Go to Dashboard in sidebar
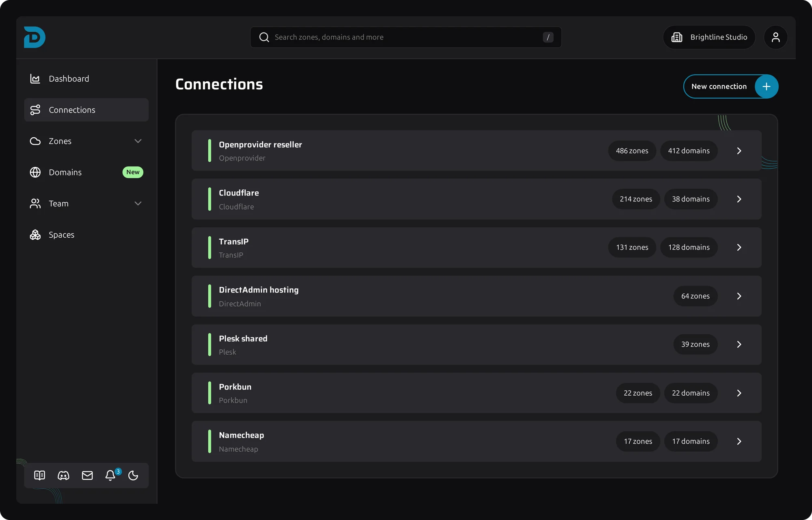Screen dimensions: 812x520 point(86,79)
